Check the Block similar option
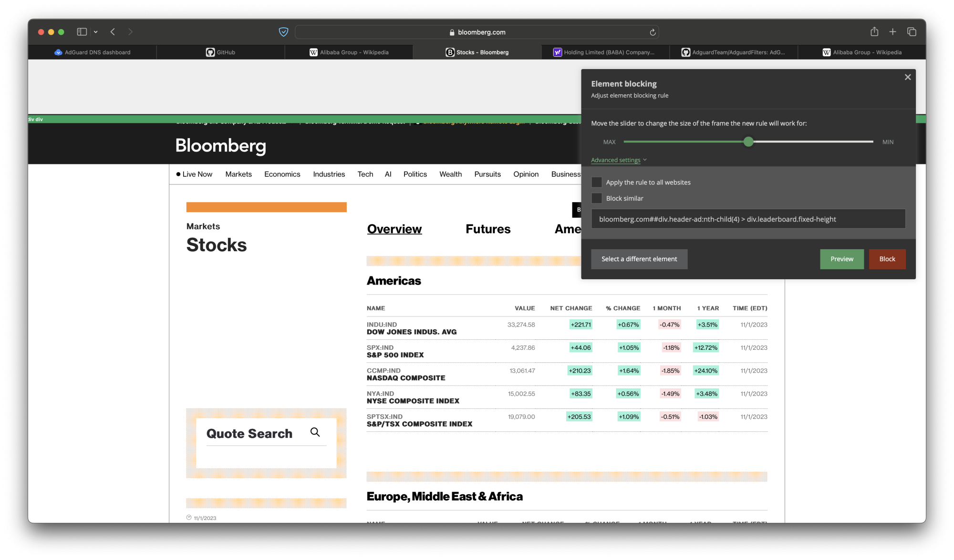The width and height of the screenshot is (954, 560). (x=596, y=198)
